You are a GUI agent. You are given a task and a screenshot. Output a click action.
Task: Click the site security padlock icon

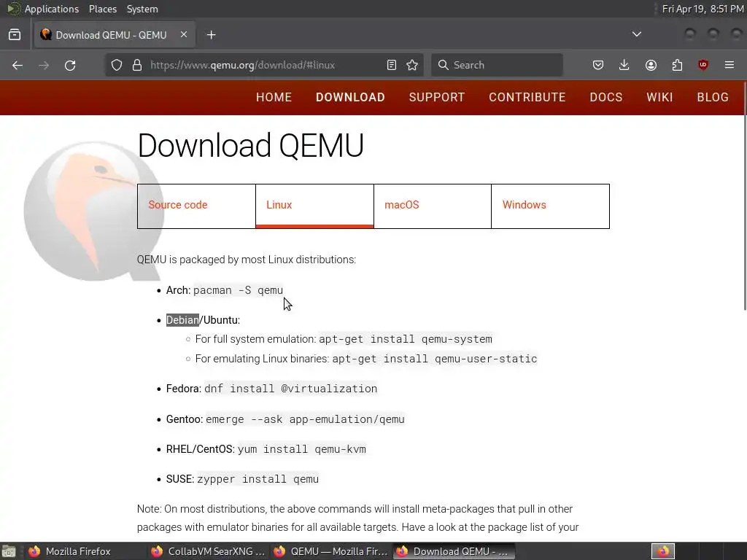point(137,65)
